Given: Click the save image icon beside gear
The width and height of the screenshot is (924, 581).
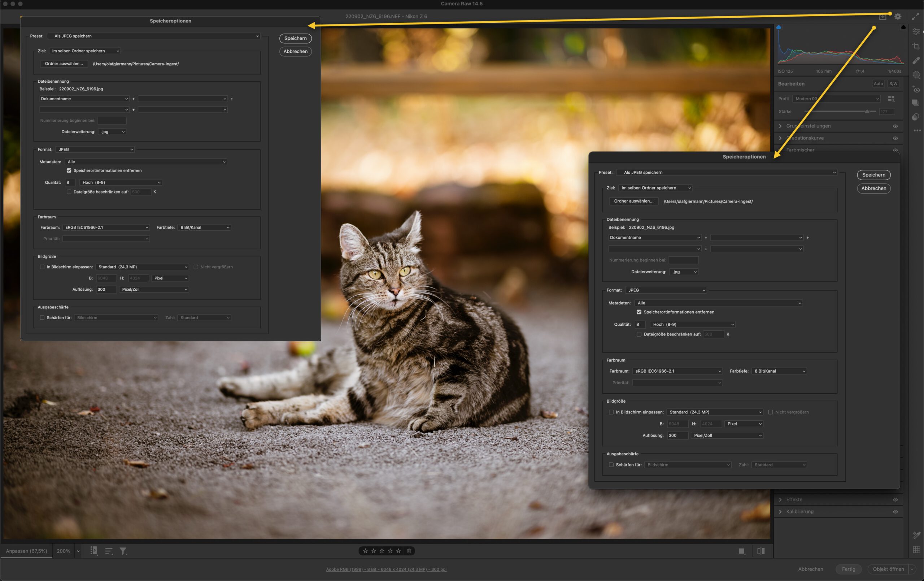Looking at the screenshot, I should pyautogui.click(x=882, y=17).
